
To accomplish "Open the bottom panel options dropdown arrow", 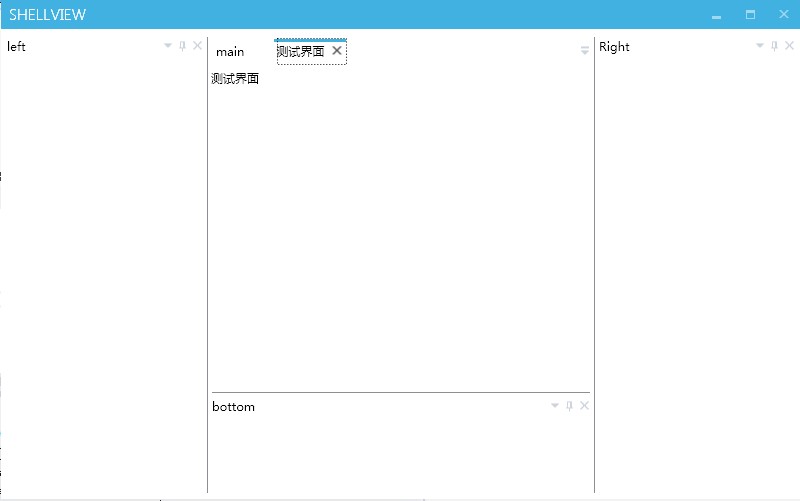I will [555, 406].
